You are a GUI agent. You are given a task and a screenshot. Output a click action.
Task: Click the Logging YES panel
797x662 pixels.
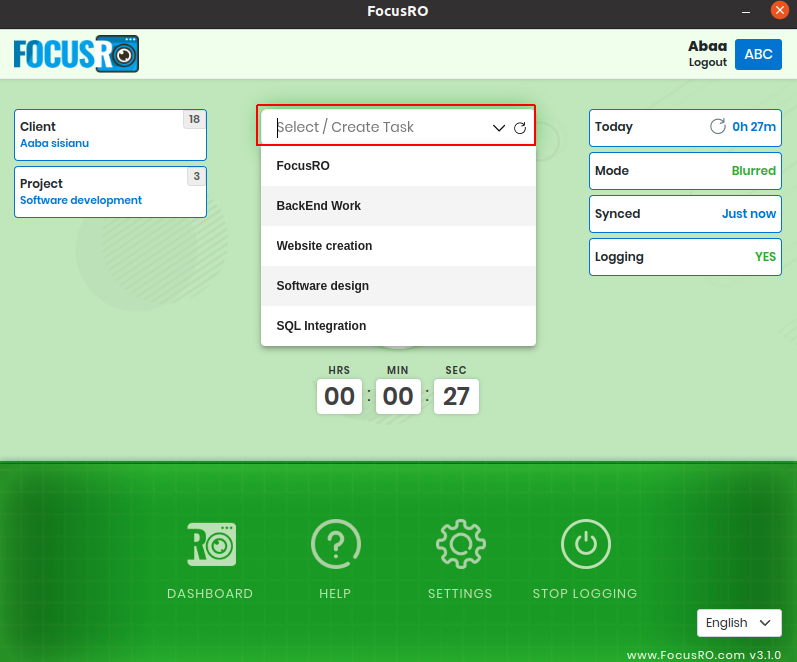pyautogui.click(x=685, y=257)
